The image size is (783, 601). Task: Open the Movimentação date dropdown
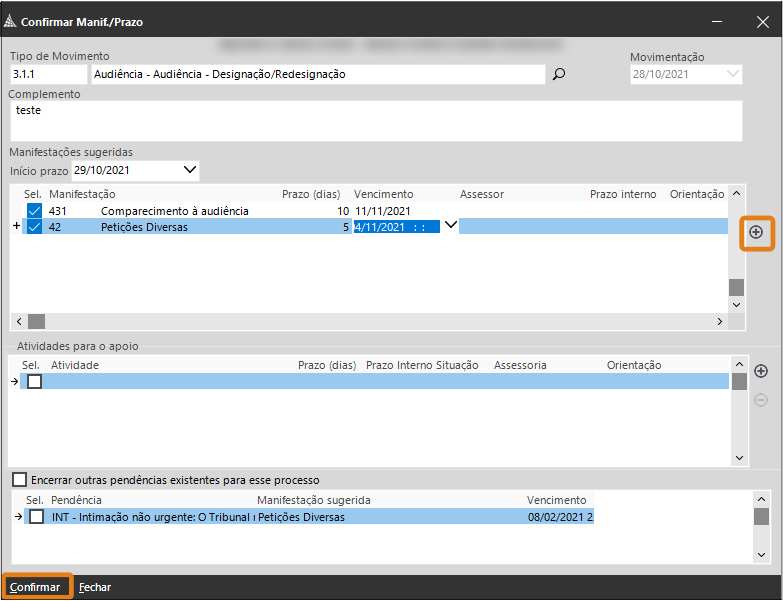733,74
